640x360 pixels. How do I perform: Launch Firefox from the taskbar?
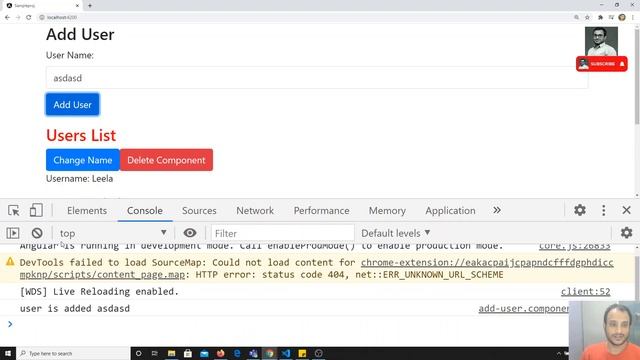220,353
